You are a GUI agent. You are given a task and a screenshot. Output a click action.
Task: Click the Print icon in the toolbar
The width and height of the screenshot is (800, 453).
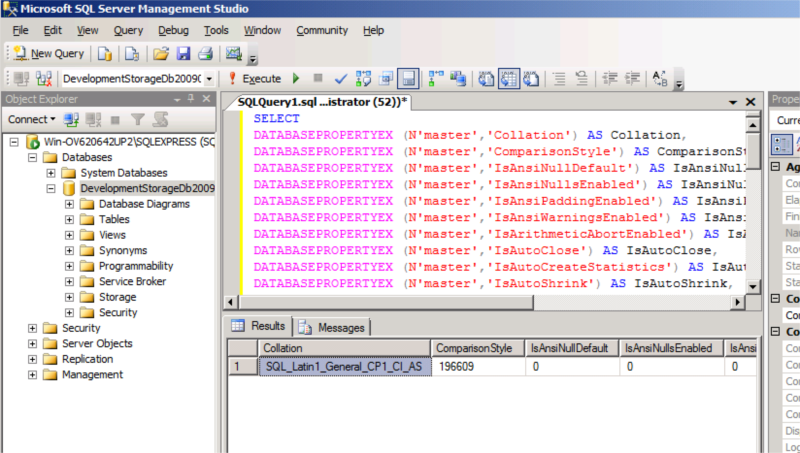(x=204, y=54)
